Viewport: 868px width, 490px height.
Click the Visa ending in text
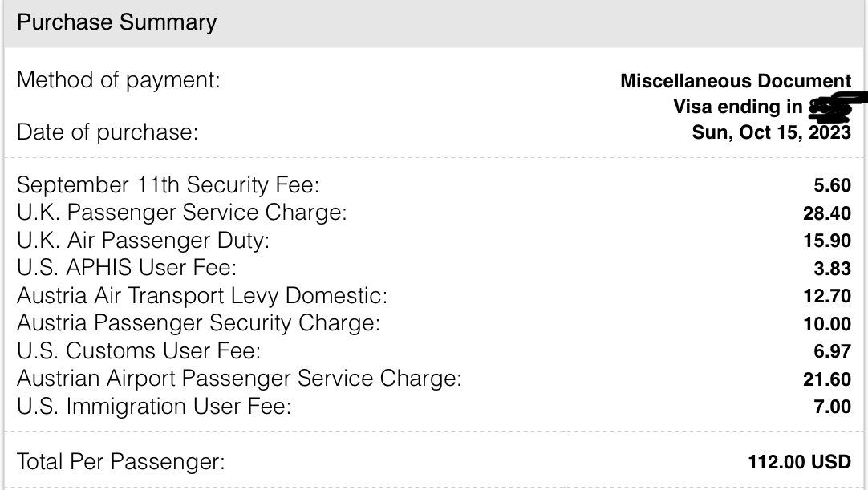coord(737,107)
